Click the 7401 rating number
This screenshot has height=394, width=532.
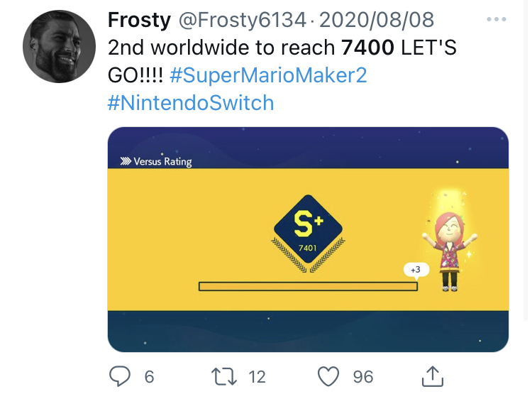tap(308, 248)
